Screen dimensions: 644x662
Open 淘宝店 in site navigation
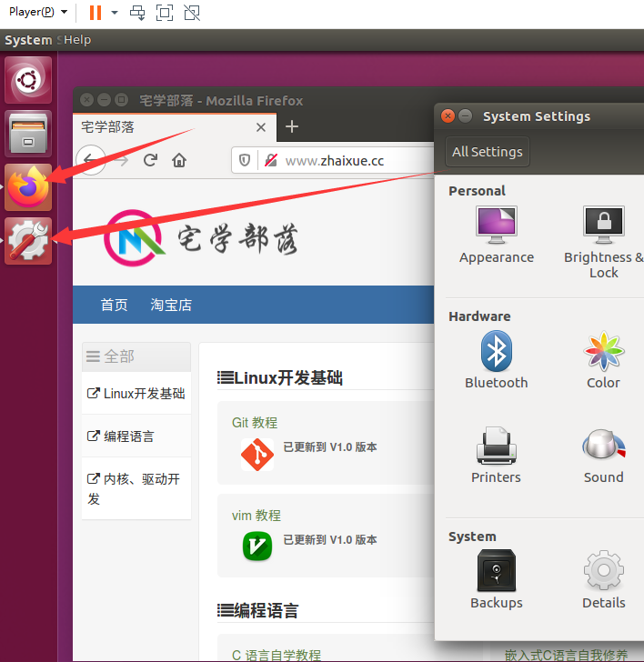(x=171, y=305)
